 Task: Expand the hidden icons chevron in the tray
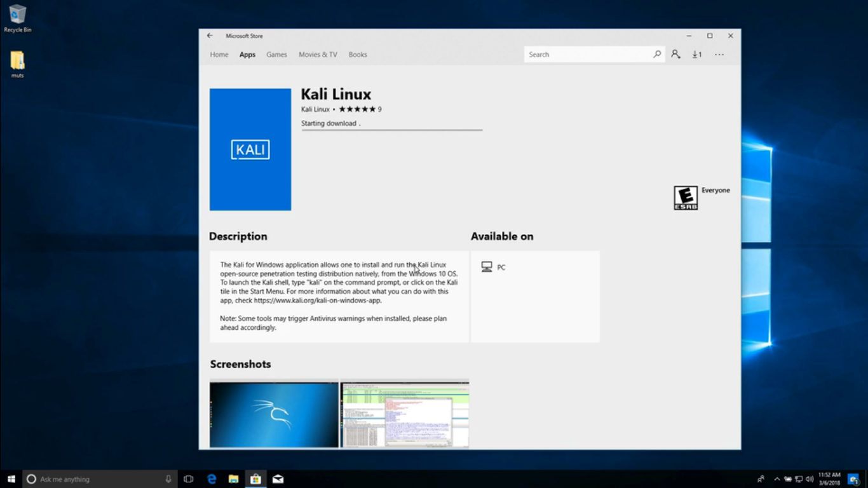[776, 478]
